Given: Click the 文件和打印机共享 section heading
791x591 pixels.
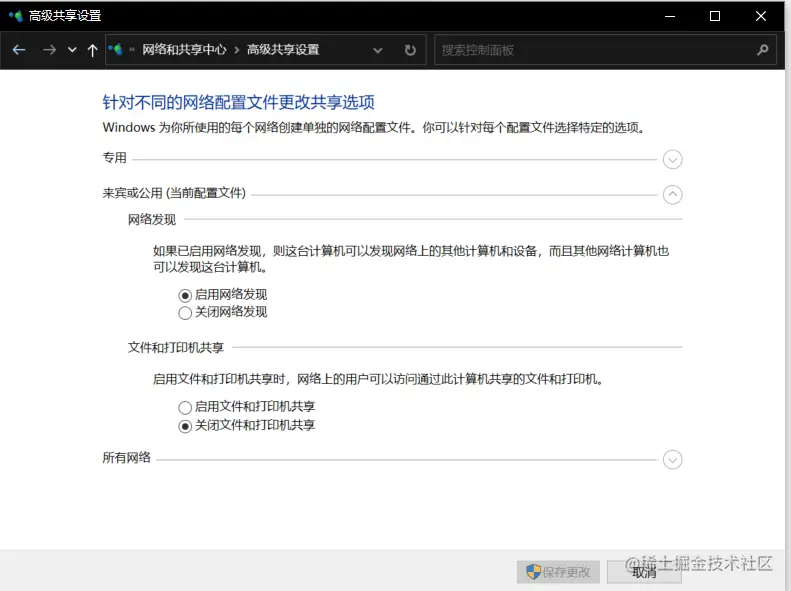Looking at the screenshot, I should 176,347.
